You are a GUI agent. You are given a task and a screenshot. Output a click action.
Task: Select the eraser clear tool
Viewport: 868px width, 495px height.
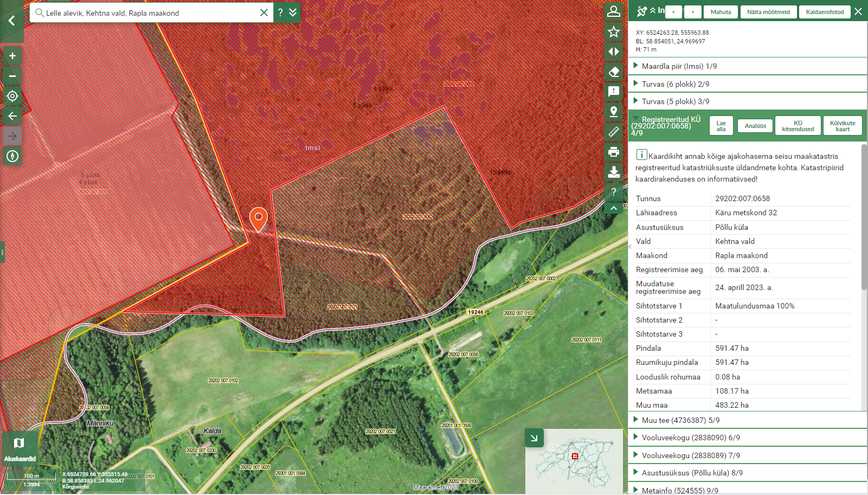coord(614,72)
